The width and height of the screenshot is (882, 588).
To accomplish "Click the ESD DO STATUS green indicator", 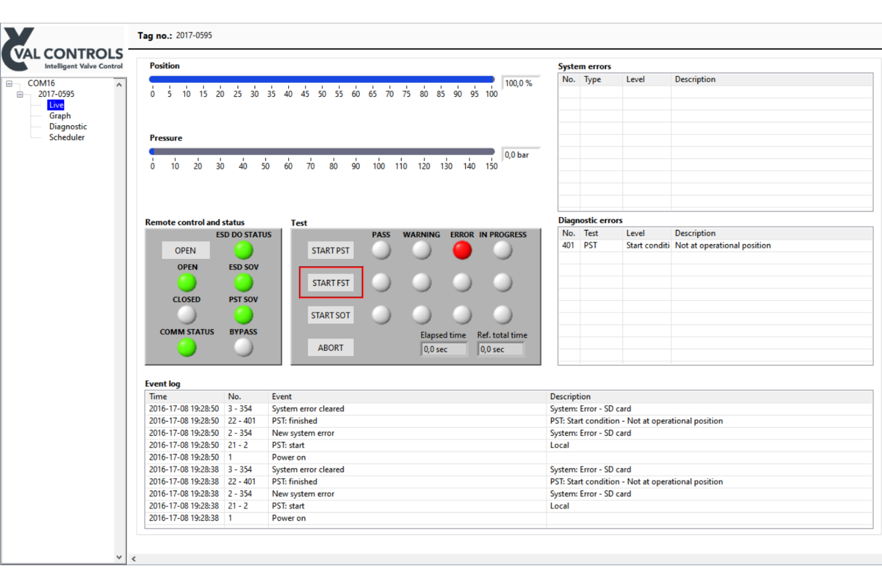I will 243,250.
